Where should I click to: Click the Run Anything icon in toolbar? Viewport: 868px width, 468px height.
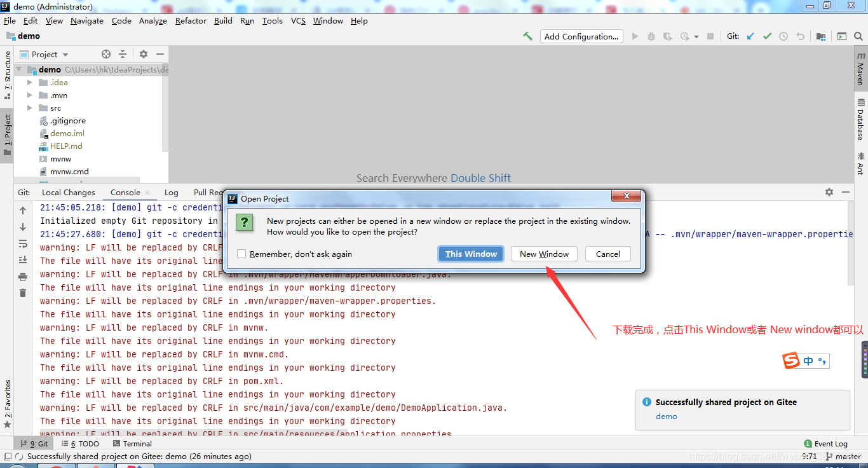[x=842, y=36]
